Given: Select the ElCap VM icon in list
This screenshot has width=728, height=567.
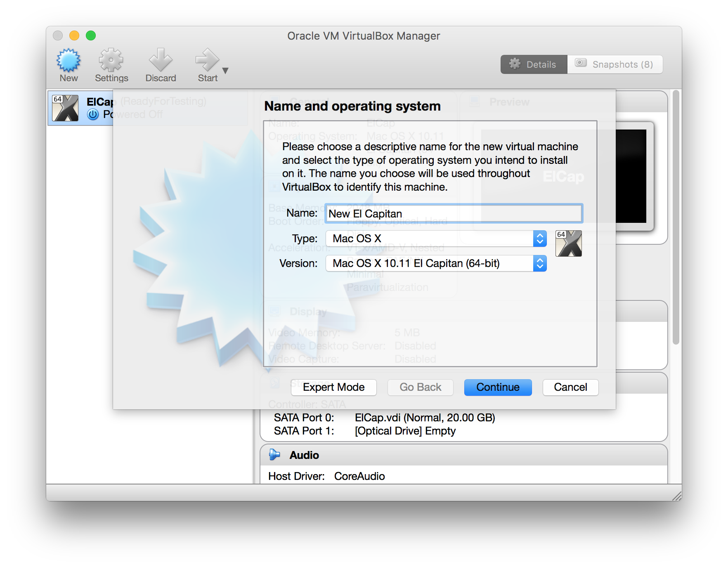Looking at the screenshot, I should click(65, 108).
